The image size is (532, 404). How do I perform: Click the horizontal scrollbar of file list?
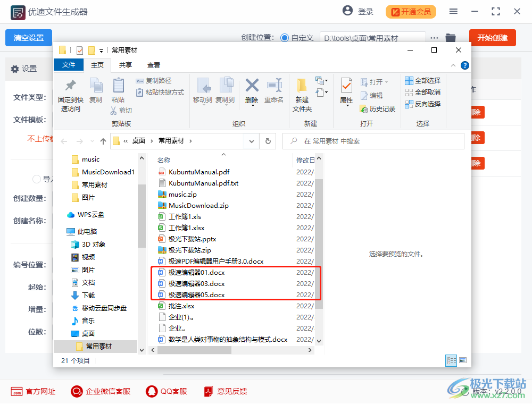pos(194,350)
